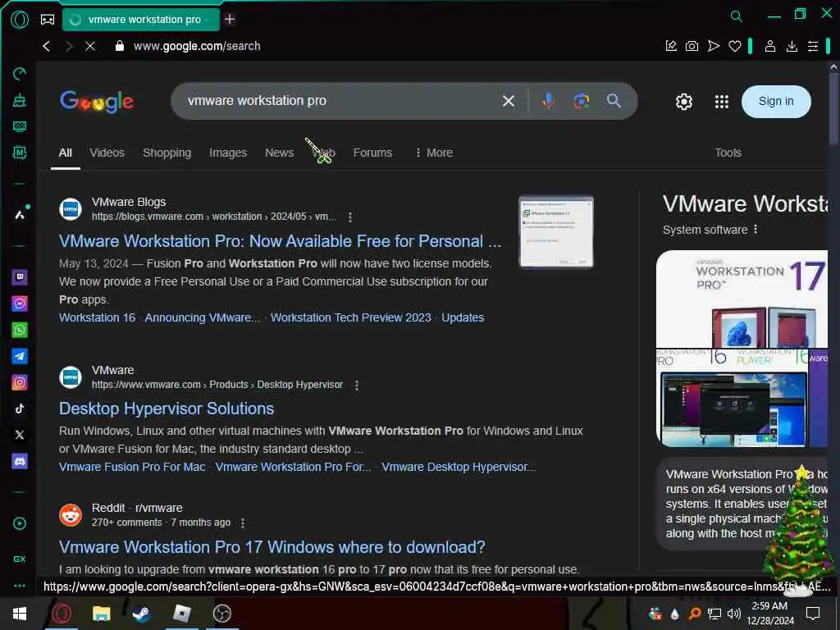Bookmark page with the heart icon
The height and width of the screenshot is (630, 840).
pos(734,46)
